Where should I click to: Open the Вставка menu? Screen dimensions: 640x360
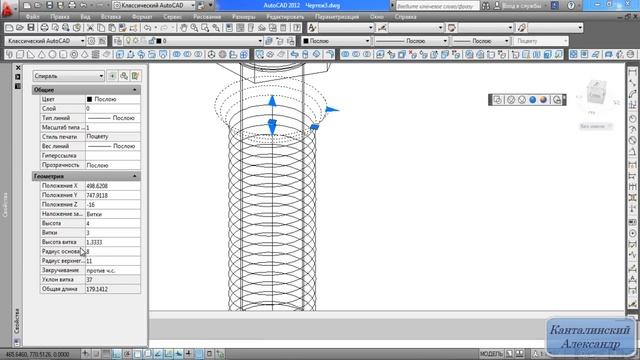click(x=111, y=17)
